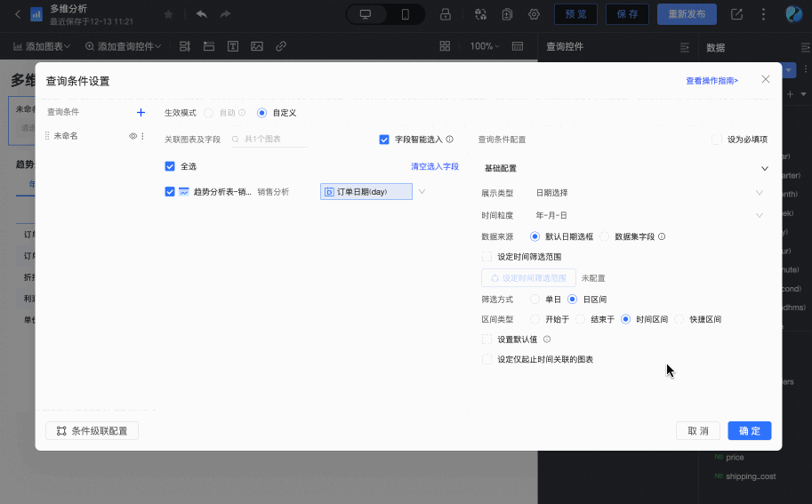Open the user avatar menu
The height and width of the screenshot is (504, 812).
click(793, 14)
